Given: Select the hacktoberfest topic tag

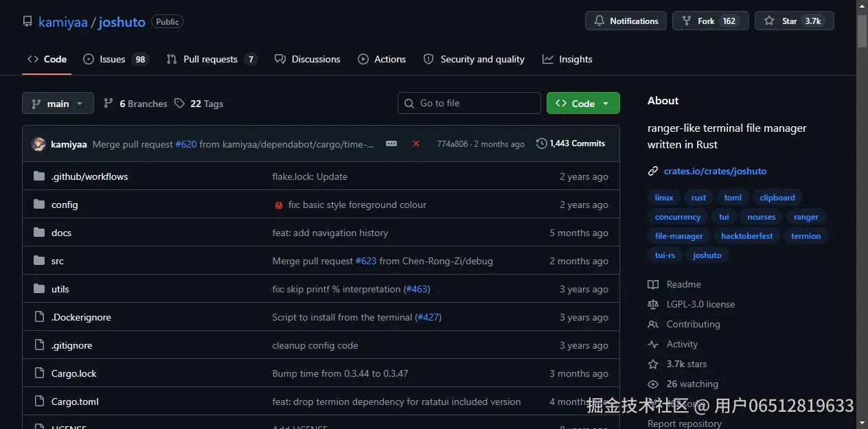Looking at the screenshot, I should [747, 236].
